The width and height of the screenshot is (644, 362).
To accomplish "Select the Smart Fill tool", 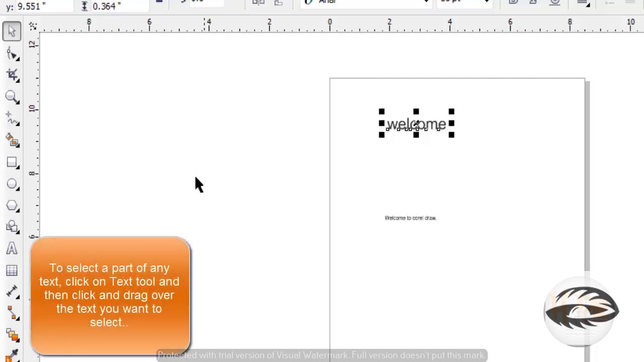I will click(12, 140).
